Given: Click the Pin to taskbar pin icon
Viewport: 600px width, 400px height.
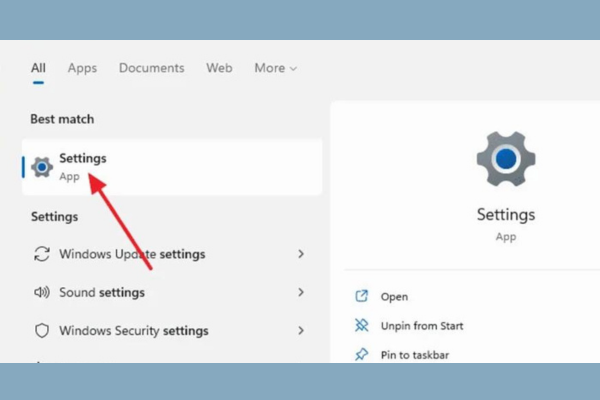Looking at the screenshot, I should click(362, 354).
